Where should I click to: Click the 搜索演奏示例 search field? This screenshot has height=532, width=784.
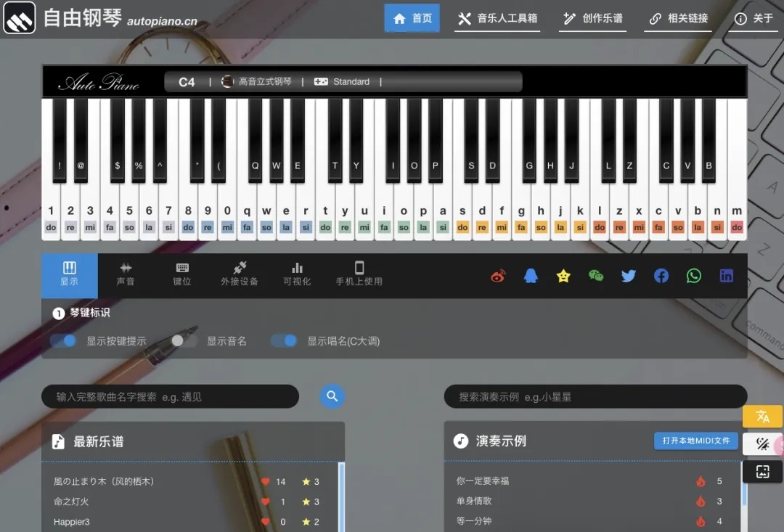pos(595,397)
